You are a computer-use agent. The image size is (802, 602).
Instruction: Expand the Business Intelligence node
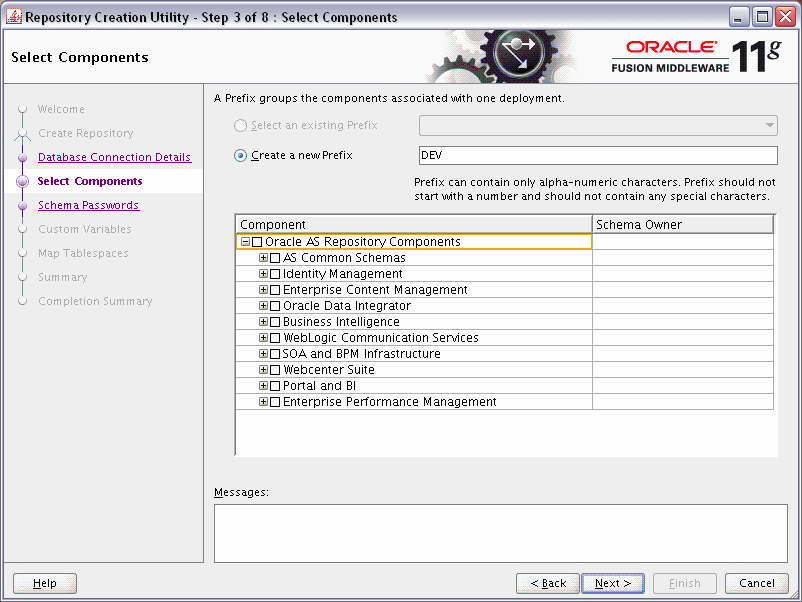tap(262, 321)
